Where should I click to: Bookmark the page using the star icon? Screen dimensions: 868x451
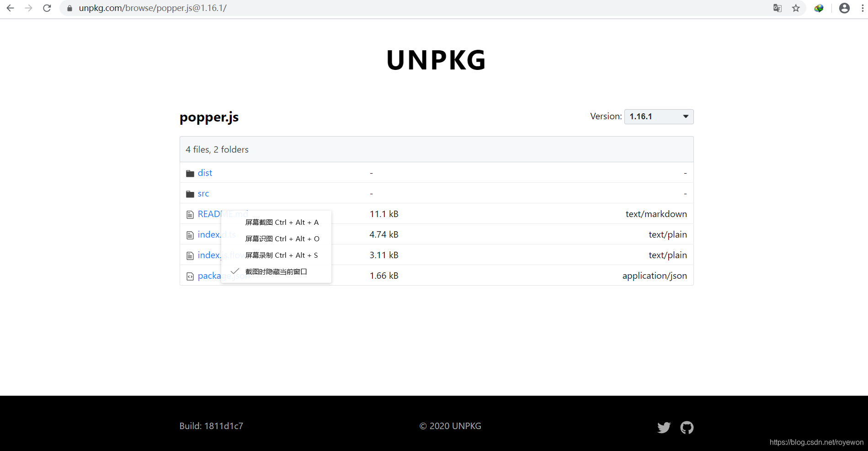[x=796, y=8]
